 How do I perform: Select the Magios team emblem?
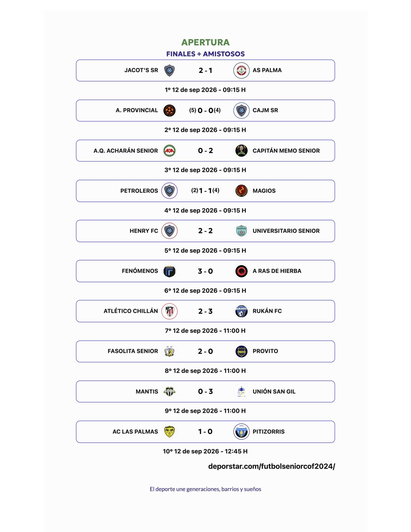pos(241,191)
